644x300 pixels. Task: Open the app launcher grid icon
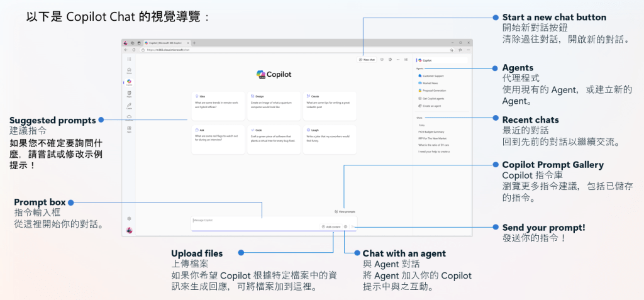(x=129, y=60)
